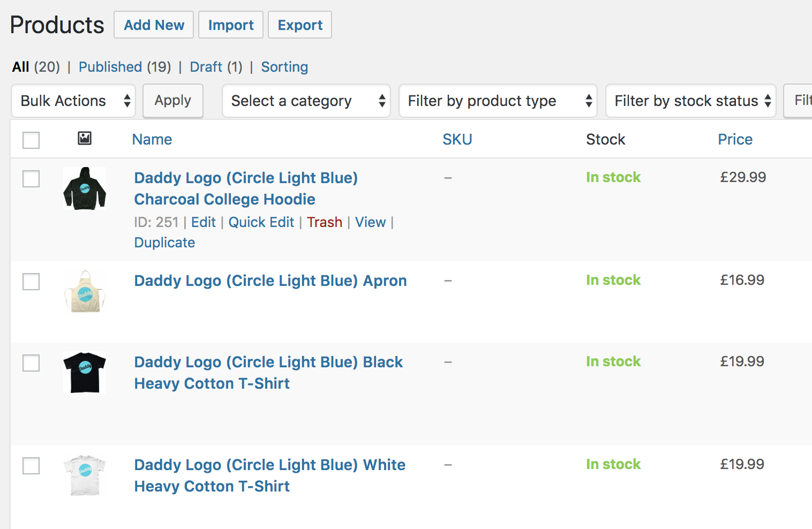Move the hoodie product to Trash

(325, 222)
